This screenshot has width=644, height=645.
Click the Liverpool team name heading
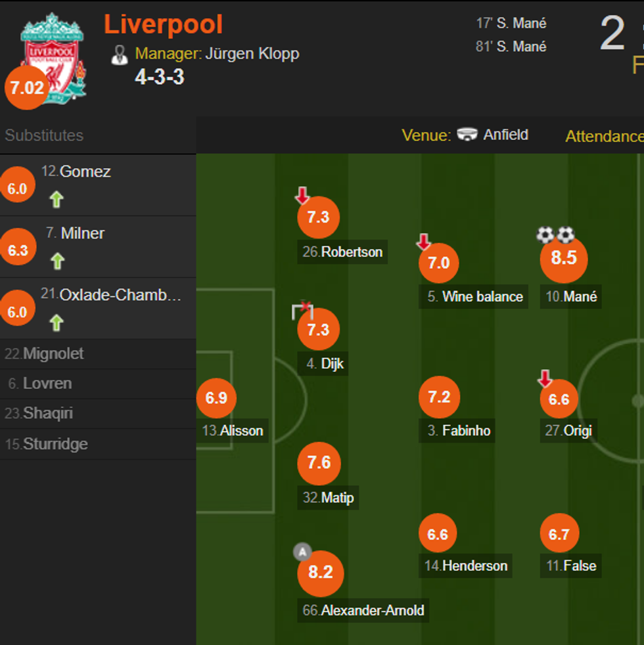[x=163, y=25]
